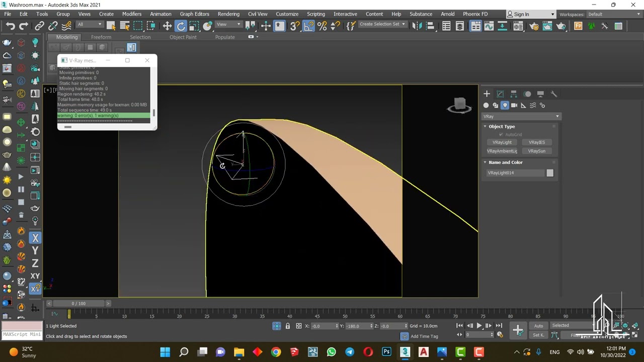
Task: Toggle the Selection Lock padlock
Action: [x=288, y=326]
